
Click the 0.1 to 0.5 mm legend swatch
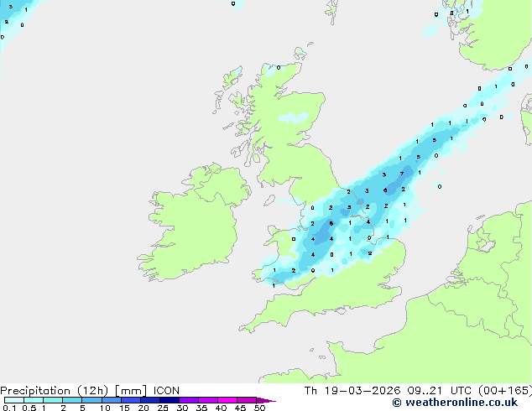pos(14,400)
